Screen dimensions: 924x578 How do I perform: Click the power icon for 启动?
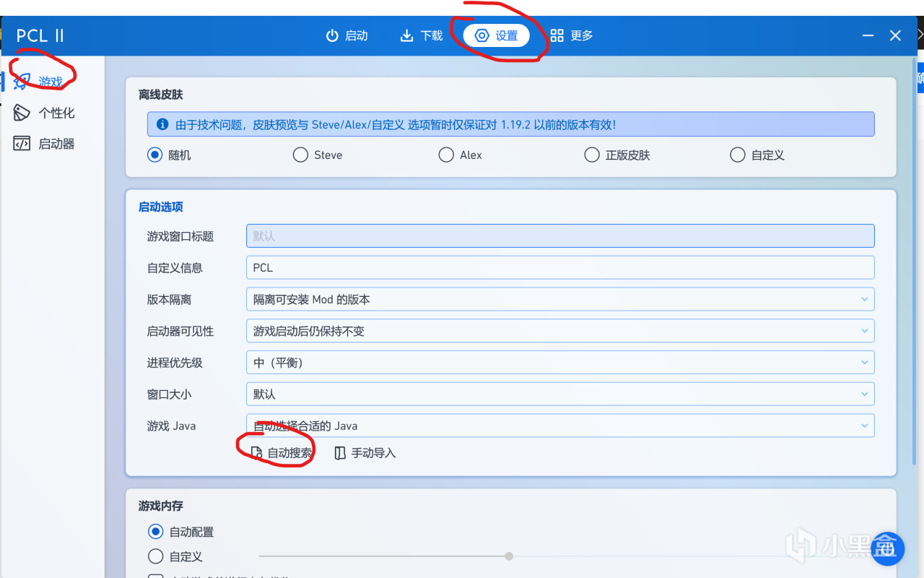(x=332, y=35)
